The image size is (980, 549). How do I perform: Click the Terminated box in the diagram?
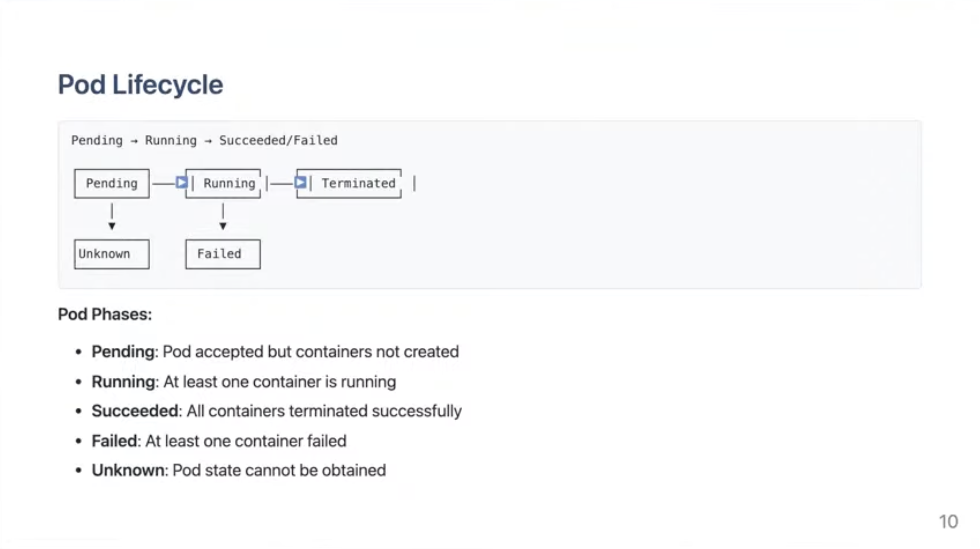[358, 183]
